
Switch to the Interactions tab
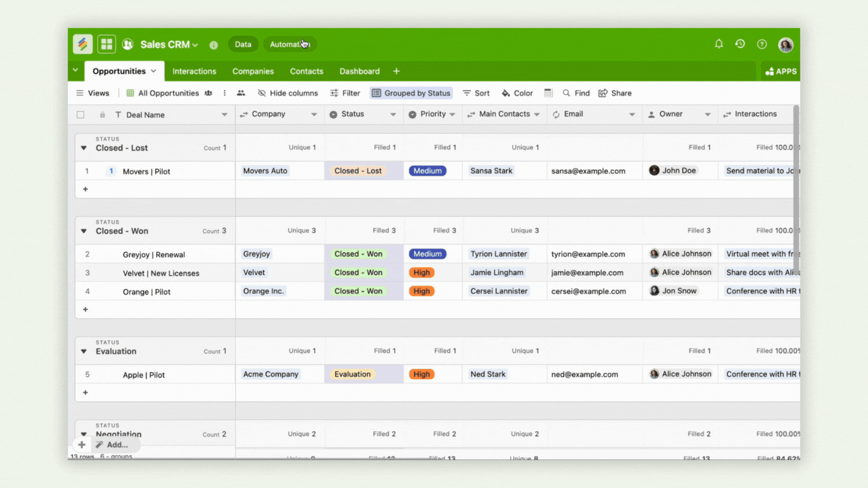194,71
